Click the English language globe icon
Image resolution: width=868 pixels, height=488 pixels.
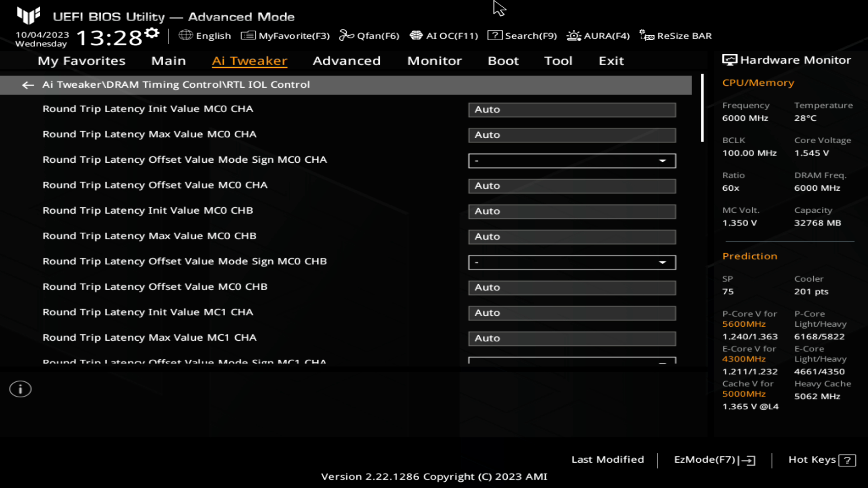(185, 35)
